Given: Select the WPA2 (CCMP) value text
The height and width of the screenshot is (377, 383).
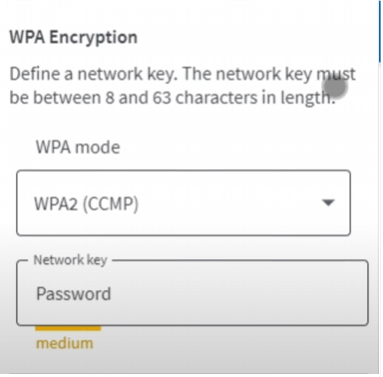Looking at the screenshot, I should (86, 203).
